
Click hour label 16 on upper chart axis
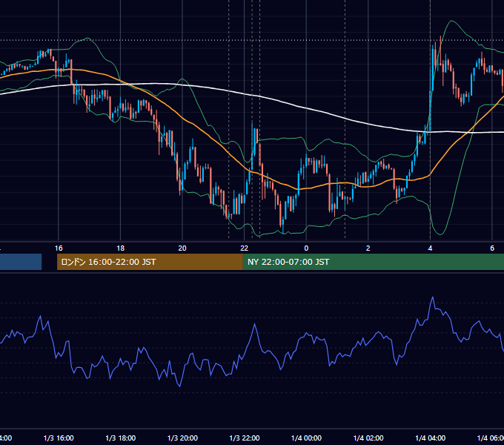[59, 248]
